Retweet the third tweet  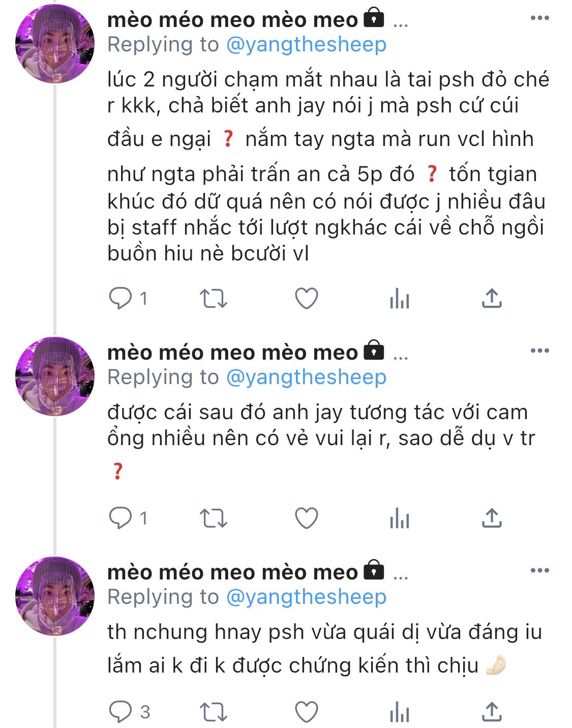point(213,712)
